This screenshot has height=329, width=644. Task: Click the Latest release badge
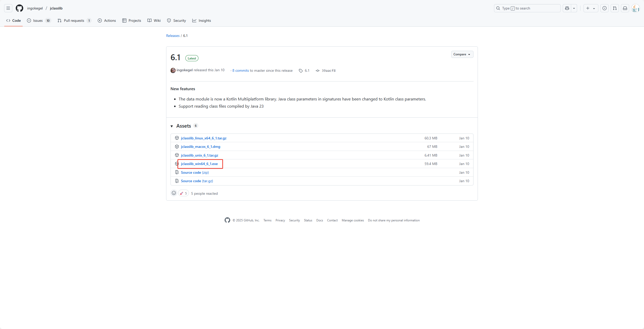192,58
